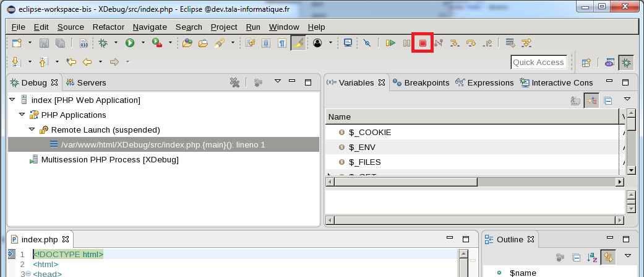Click the green Run button
644x277 pixels.
click(x=130, y=43)
